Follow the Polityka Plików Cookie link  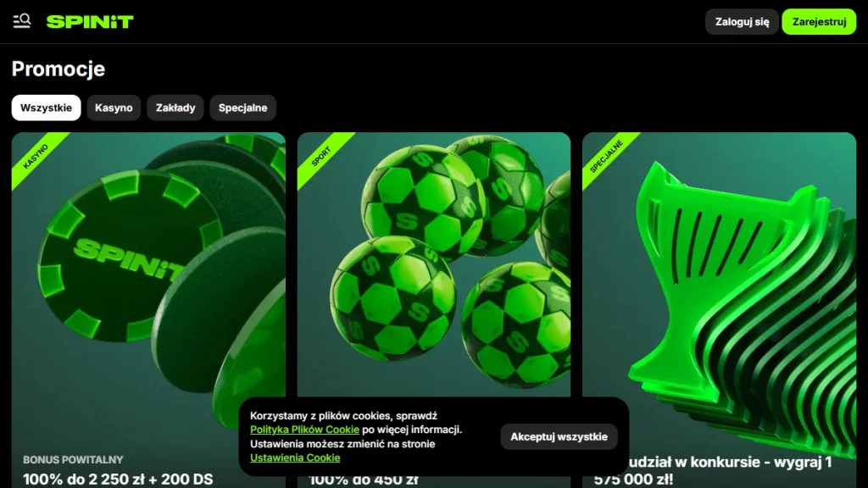304,430
